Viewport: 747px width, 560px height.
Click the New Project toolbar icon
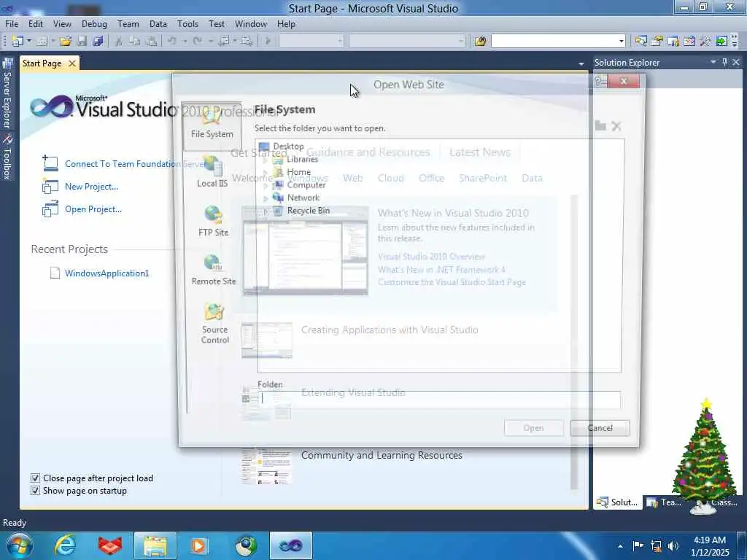pos(18,42)
